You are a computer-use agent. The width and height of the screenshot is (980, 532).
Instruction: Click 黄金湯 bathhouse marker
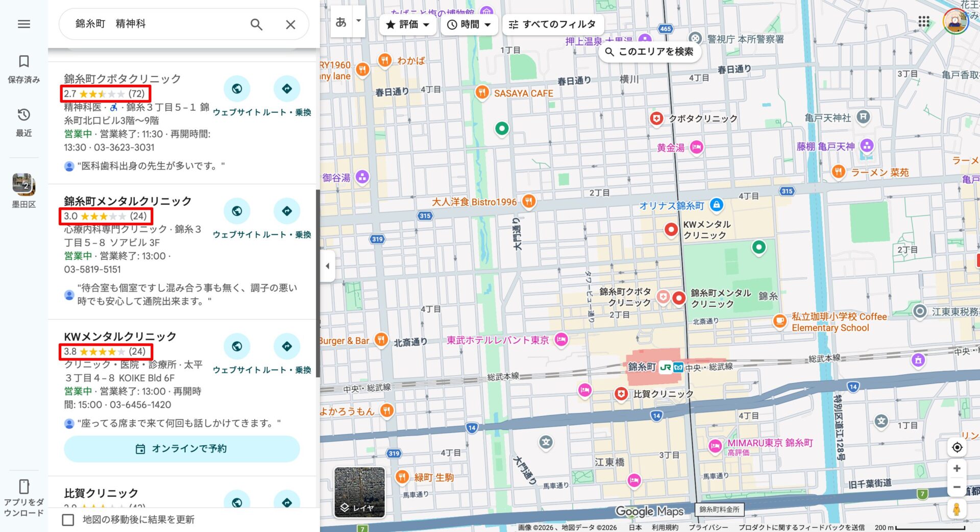[696, 148]
